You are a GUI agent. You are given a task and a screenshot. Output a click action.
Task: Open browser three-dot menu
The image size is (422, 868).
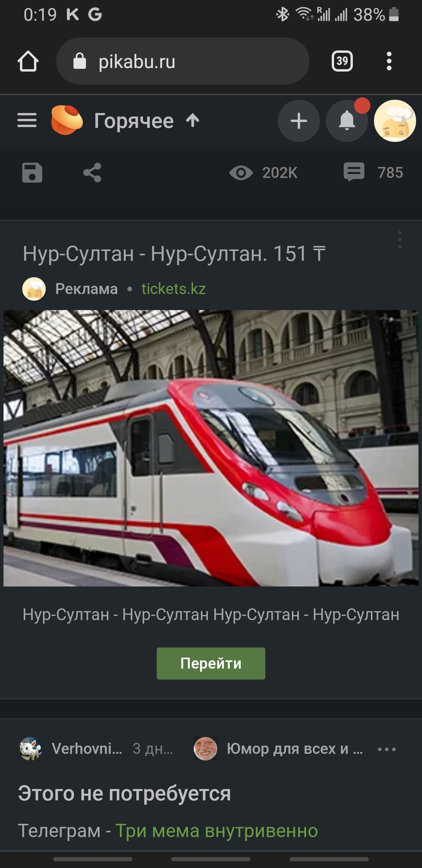point(389,61)
